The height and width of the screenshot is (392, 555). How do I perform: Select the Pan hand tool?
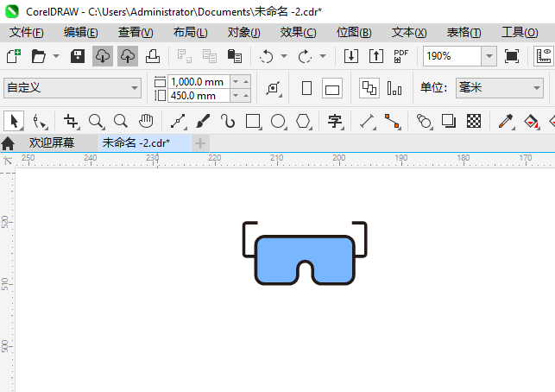pyautogui.click(x=146, y=121)
